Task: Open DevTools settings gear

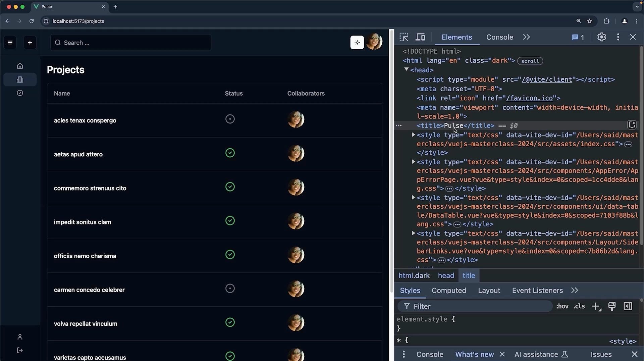Action: coord(602,37)
